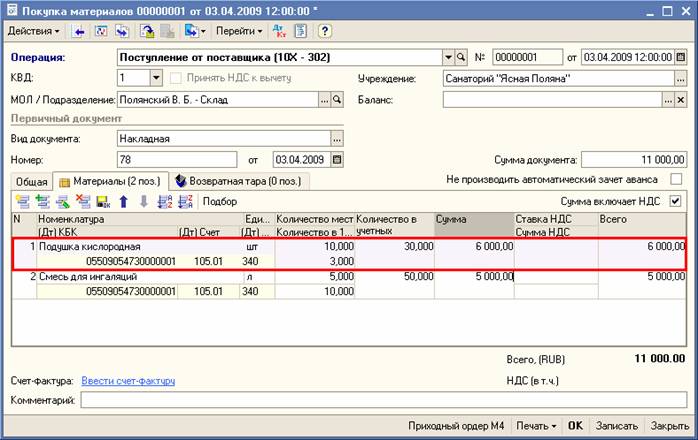Toggle 'Сумма включает НДС' checkbox
This screenshot has width=698, height=440.
[675, 201]
